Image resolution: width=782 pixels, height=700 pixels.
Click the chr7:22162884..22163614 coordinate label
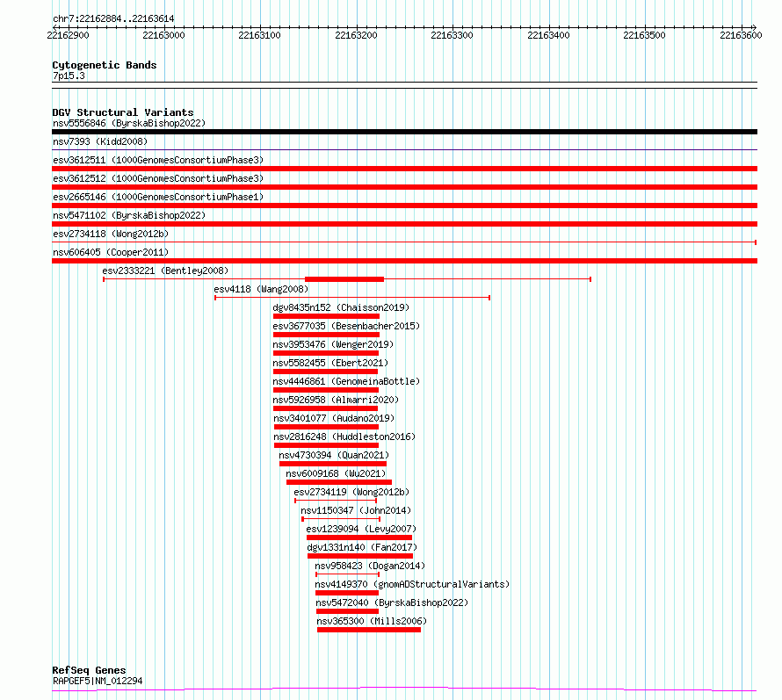(x=113, y=19)
